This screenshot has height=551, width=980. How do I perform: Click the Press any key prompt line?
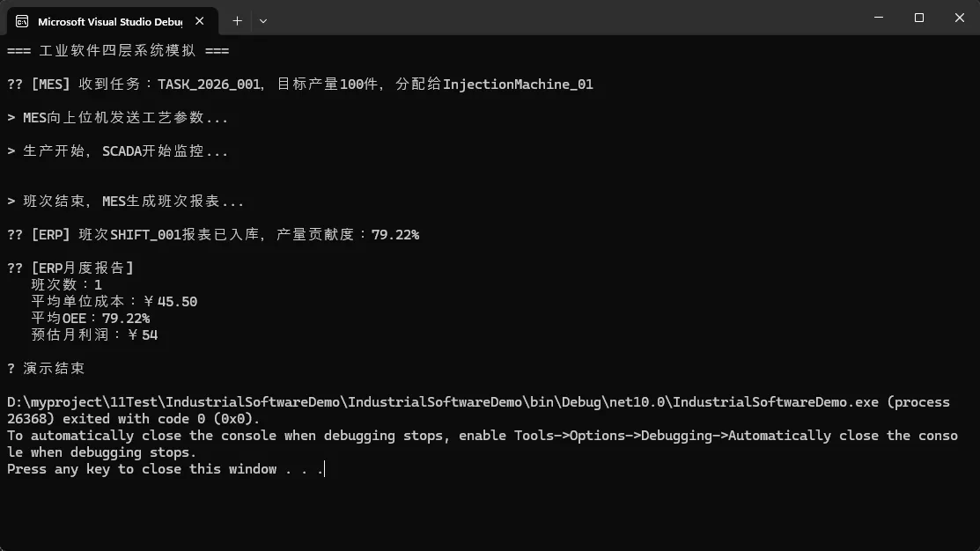click(x=165, y=469)
